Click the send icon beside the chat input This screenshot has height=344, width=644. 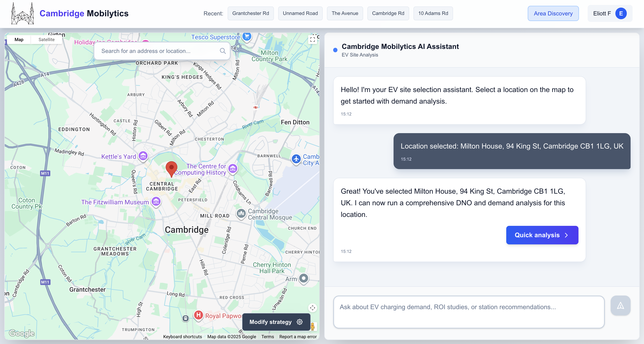[x=621, y=306]
